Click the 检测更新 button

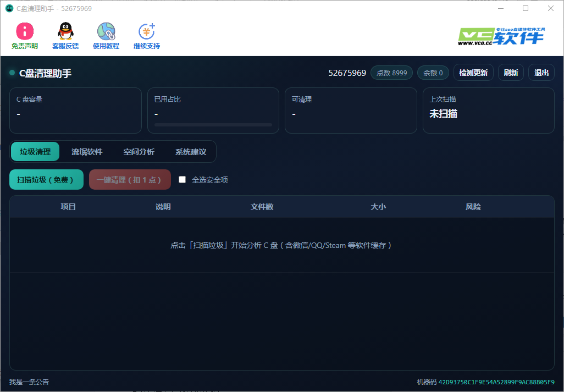pos(473,73)
